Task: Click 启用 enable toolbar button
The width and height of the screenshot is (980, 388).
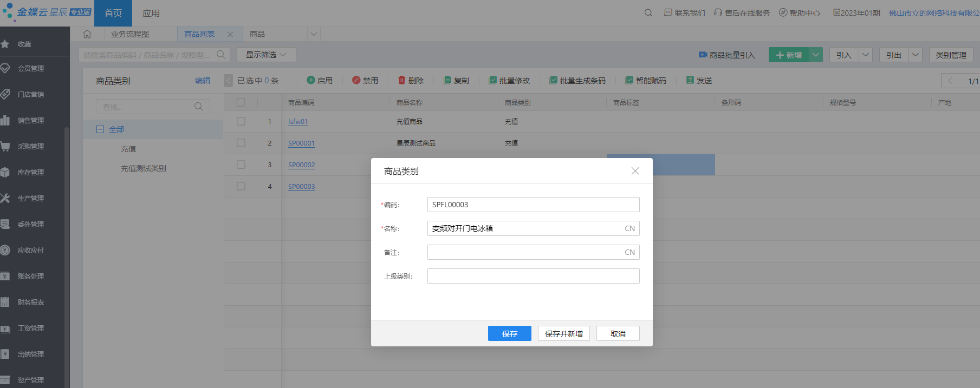Action: coord(320,81)
